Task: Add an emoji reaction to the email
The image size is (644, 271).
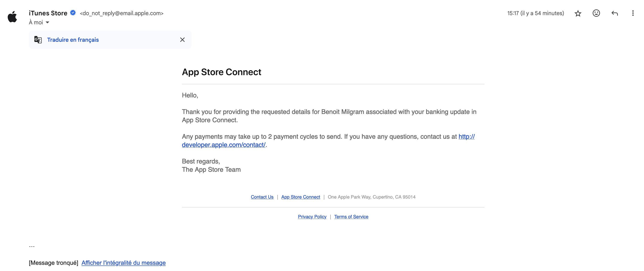Action: point(596,13)
